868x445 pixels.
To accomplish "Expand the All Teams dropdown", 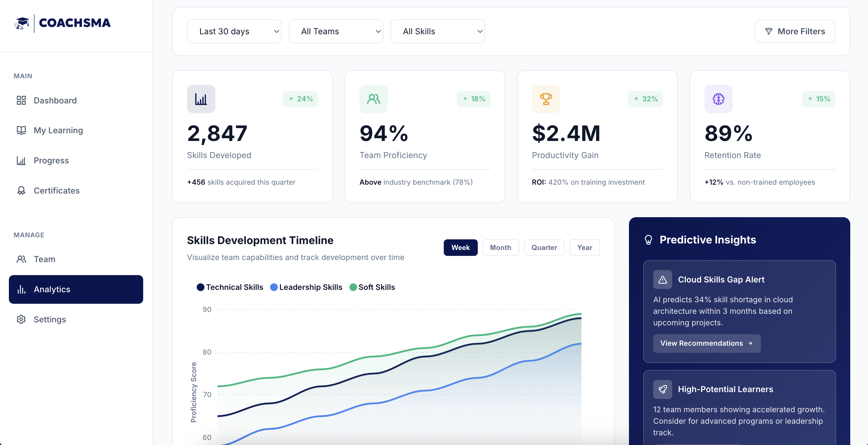I will click(x=335, y=31).
